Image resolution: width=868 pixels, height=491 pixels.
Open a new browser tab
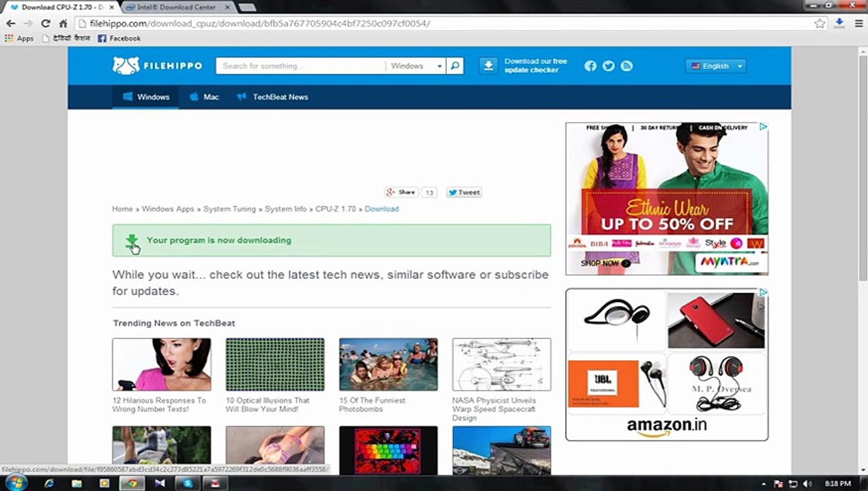point(247,8)
